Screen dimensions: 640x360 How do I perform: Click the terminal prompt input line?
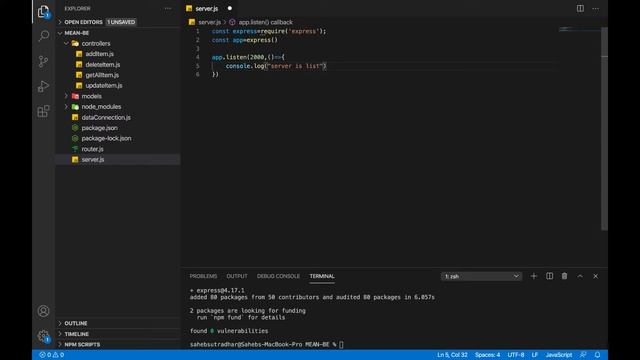coord(267,344)
